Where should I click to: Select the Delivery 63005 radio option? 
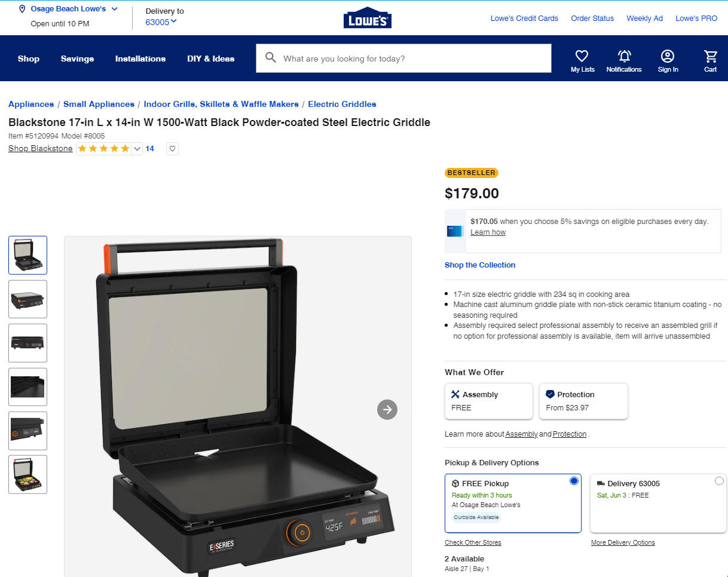pyautogui.click(x=719, y=481)
